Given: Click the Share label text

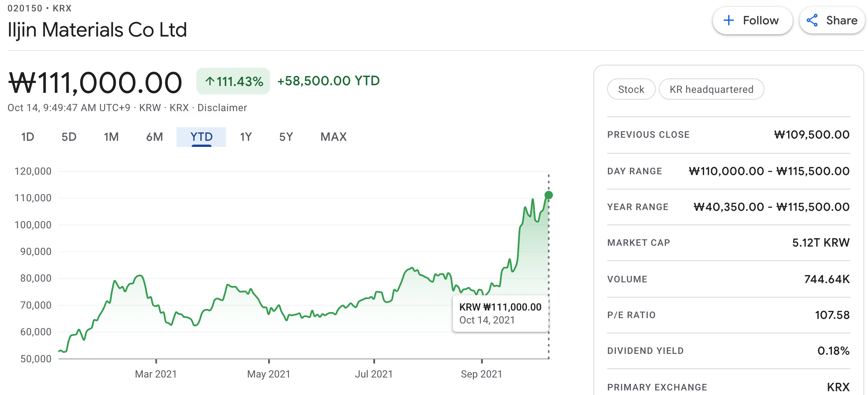Looking at the screenshot, I should click(x=842, y=20).
